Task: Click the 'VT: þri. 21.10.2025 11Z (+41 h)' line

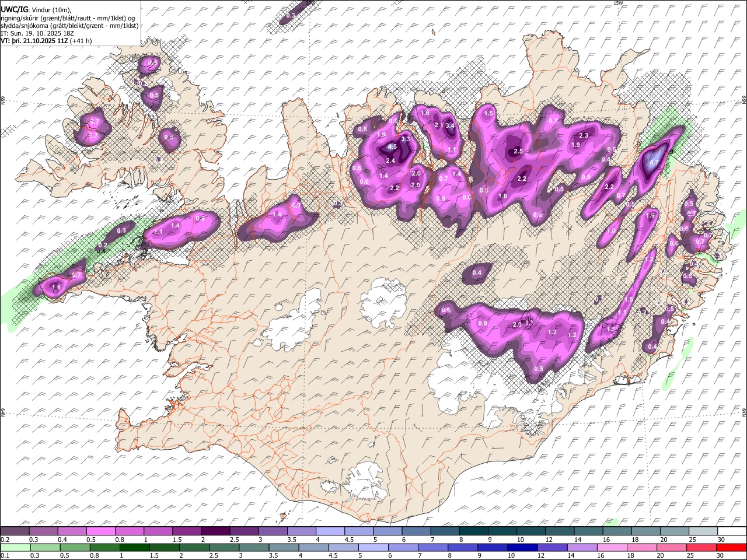Action: tap(46, 41)
